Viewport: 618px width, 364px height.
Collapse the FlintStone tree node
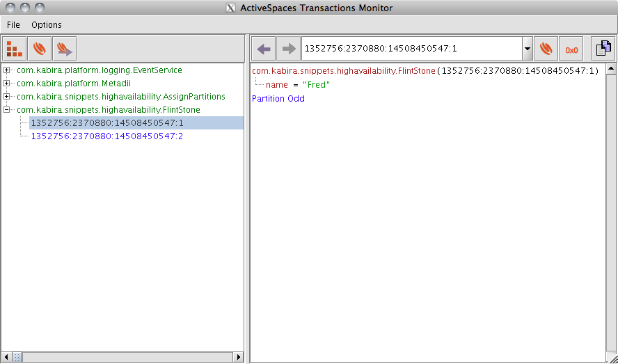pos(7,110)
